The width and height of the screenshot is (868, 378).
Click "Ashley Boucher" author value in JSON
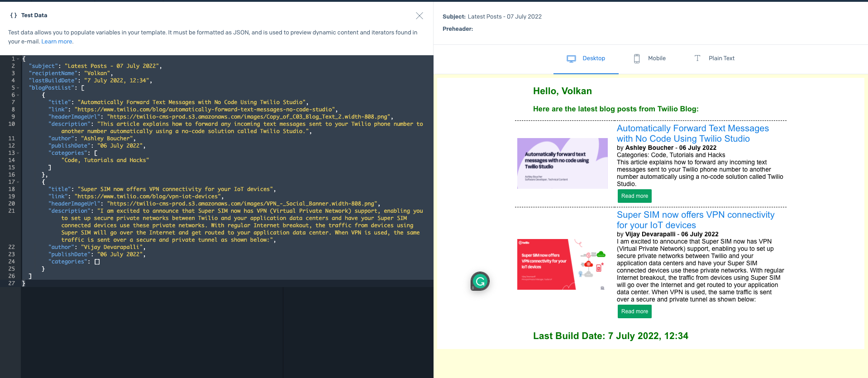107,139
